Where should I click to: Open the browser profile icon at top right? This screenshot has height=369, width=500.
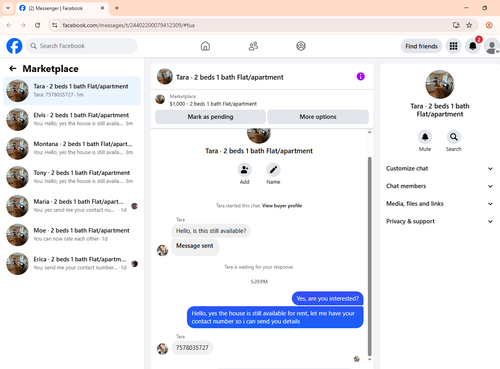point(489,25)
